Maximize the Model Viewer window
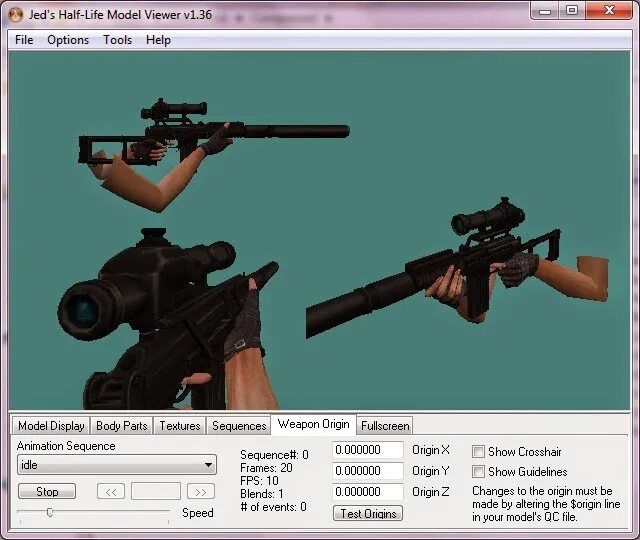 tap(572, 11)
